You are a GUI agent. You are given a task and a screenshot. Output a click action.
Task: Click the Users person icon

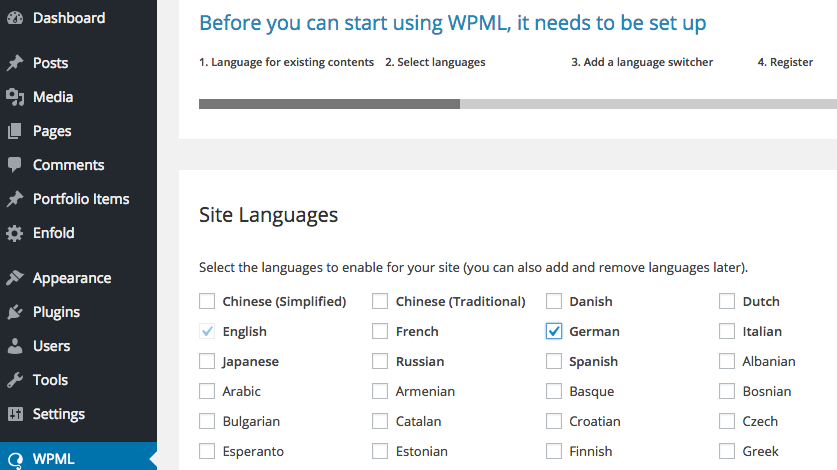pyautogui.click(x=15, y=346)
